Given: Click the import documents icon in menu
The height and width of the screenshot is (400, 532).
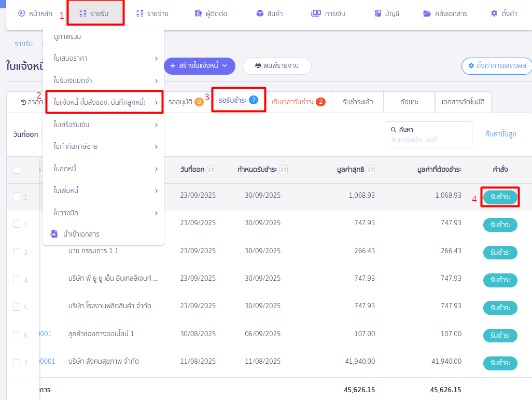Looking at the screenshot, I should (53, 234).
